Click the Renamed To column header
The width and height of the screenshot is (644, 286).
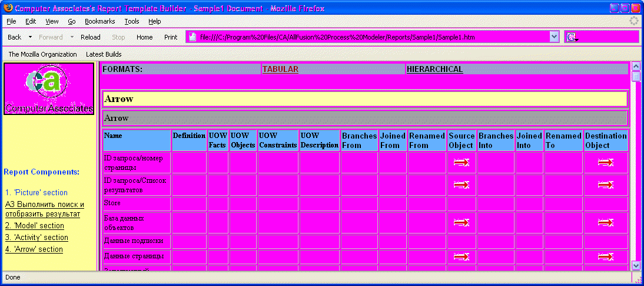(x=563, y=140)
